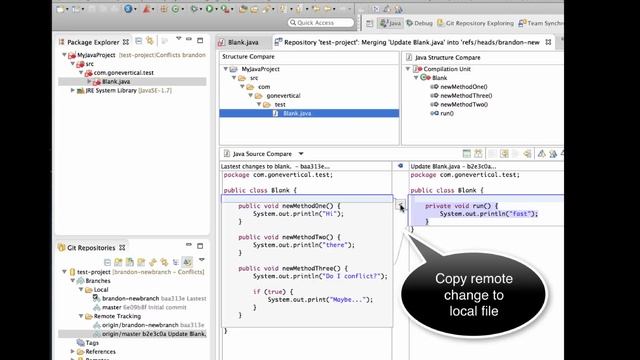Open the Java Source Compare dropdown arrow
Image resolution: width=640 pixels, height=360 pixels.
pyautogui.click(x=301, y=154)
